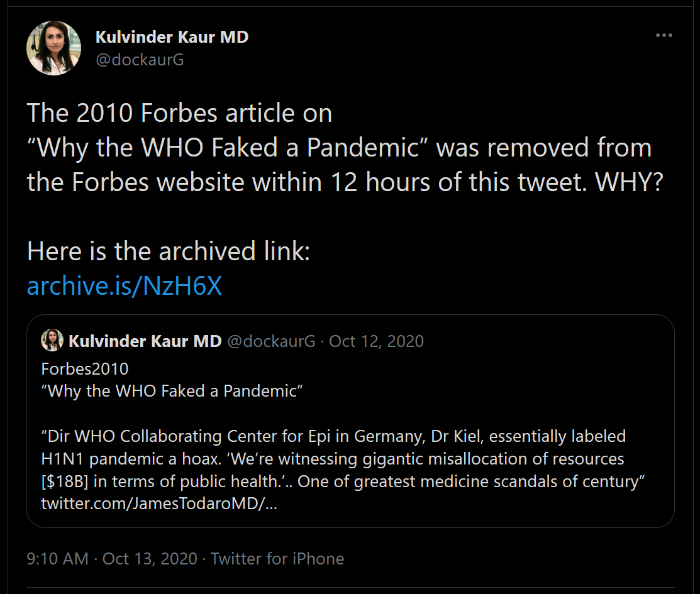Open the twitter.com/JamesTodaroMD link in quoted tweet
This screenshot has height=594, width=700.
159,503
